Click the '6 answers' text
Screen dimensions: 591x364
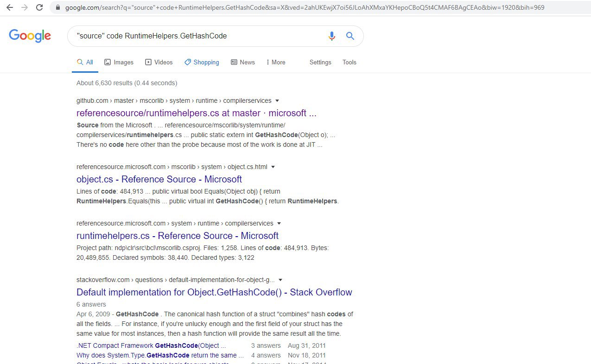91,304
